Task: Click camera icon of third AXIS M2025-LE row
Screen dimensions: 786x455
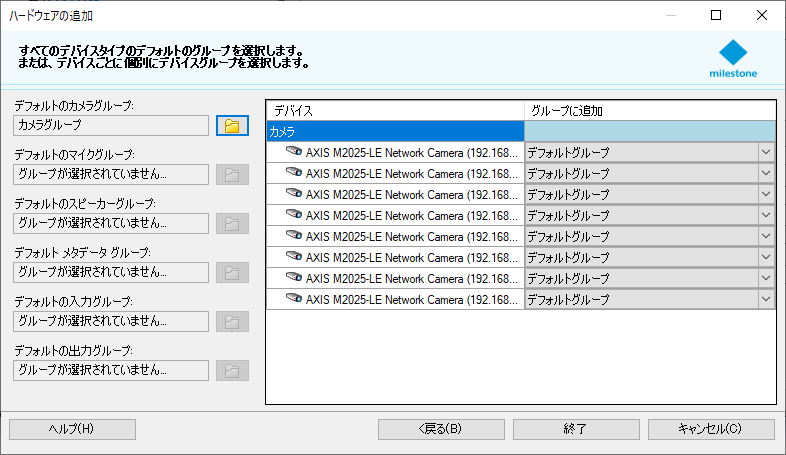Action: click(294, 193)
